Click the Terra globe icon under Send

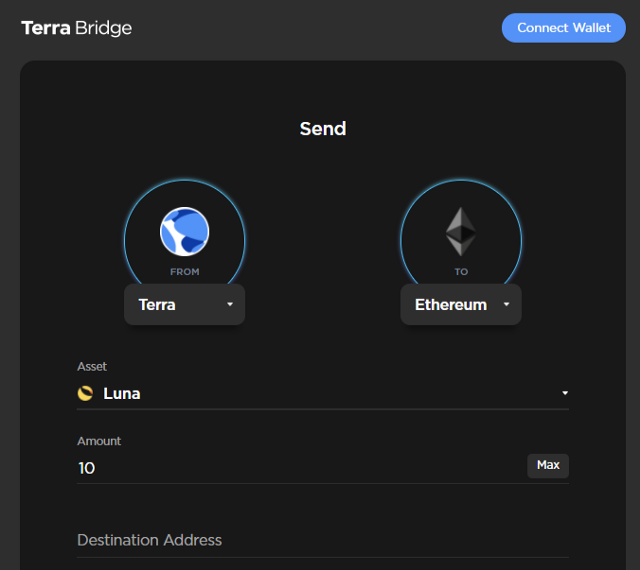point(184,231)
